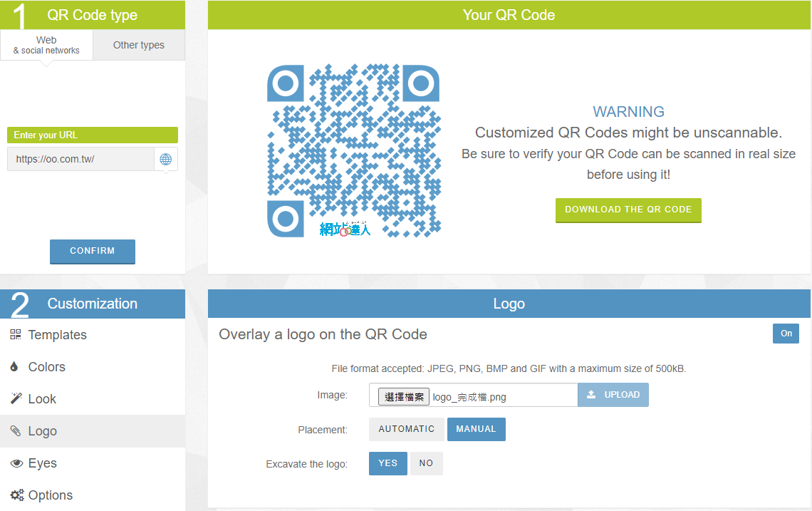Click the 'Your QR Code' panel header
The height and width of the screenshot is (511, 812).
[509, 15]
